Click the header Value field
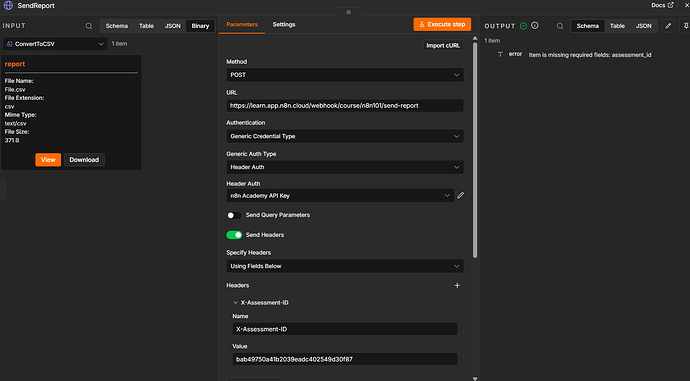 click(x=345, y=359)
